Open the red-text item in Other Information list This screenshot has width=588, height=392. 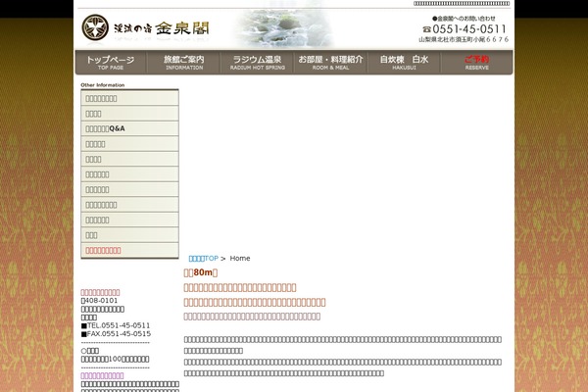[x=129, y=250]
